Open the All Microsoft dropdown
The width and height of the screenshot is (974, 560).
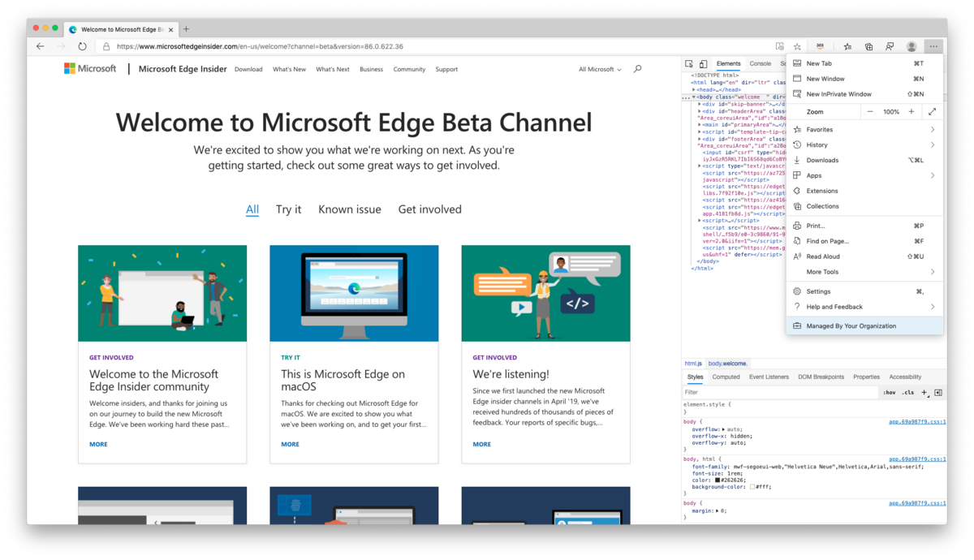600,69
